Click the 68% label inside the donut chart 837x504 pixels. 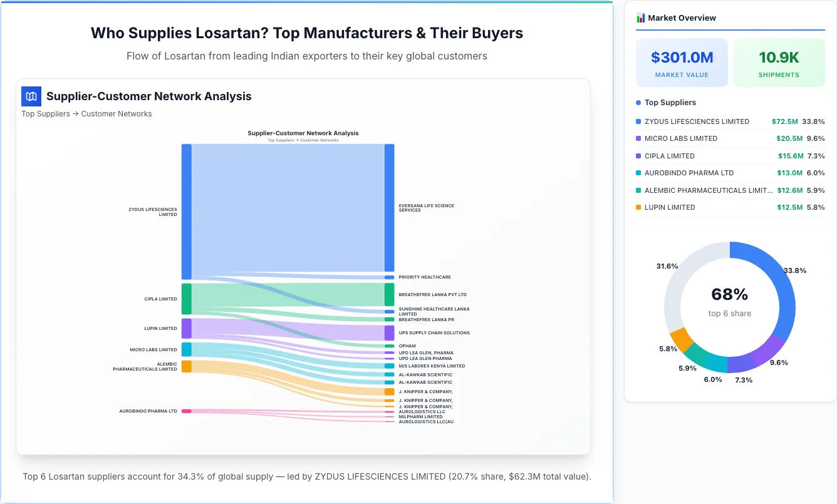point(729,294)
